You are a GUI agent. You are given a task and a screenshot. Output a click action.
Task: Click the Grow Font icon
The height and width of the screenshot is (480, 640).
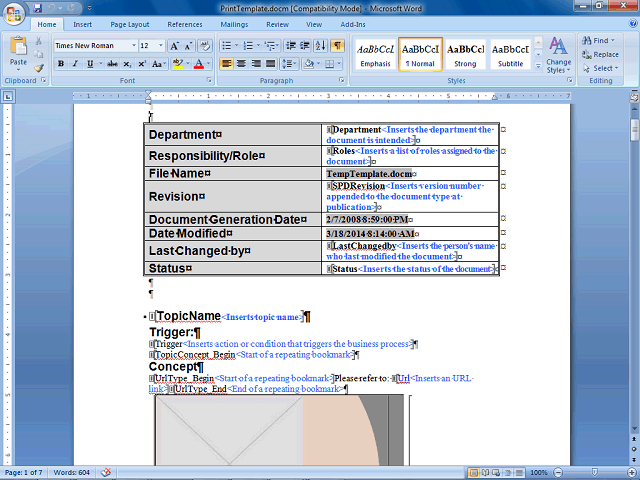click(174, 46)
